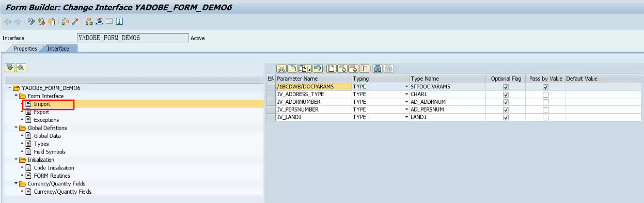This screenshot has width=644, height=203.
Task: Enable Pass by Value for IV_LAND1
Action: pos(545,118)
